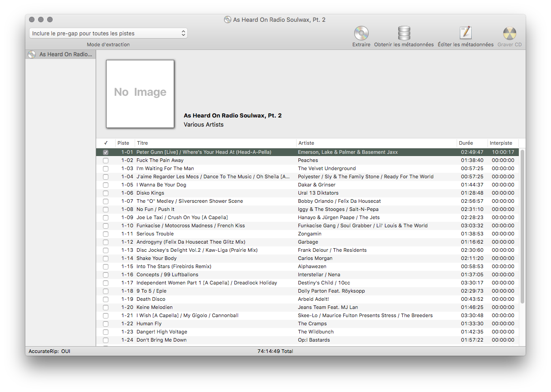Tick track 1-05 I Wanna Be Your Dog
This screenshot has height=392, width=551.
coord(106,185)
